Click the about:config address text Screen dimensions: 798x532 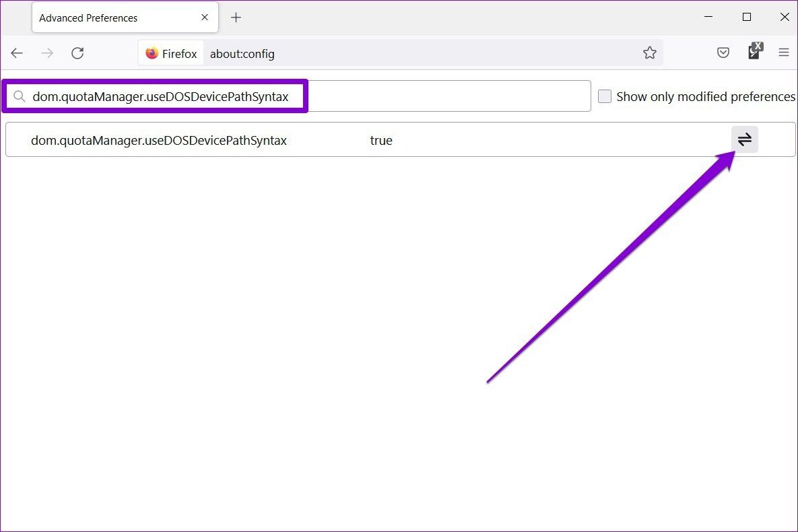coord(242,54)
